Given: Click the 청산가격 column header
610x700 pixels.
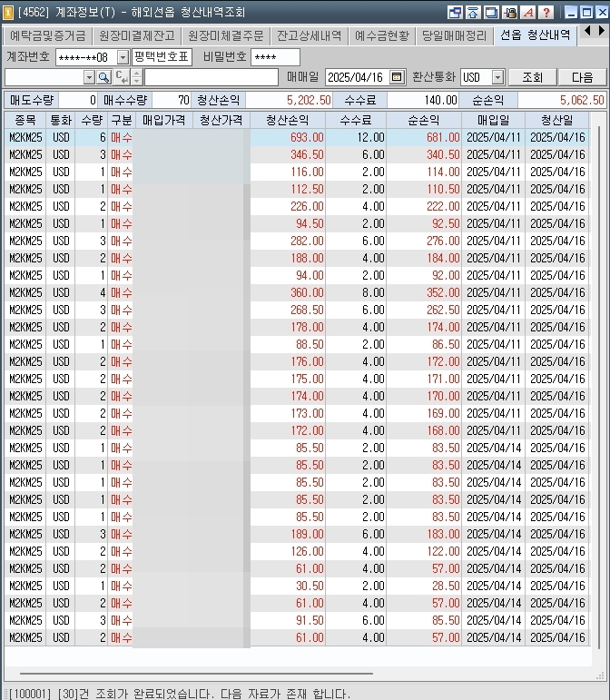Looking at the screenshot, I should pyautogui.click(x=221, y=120).
